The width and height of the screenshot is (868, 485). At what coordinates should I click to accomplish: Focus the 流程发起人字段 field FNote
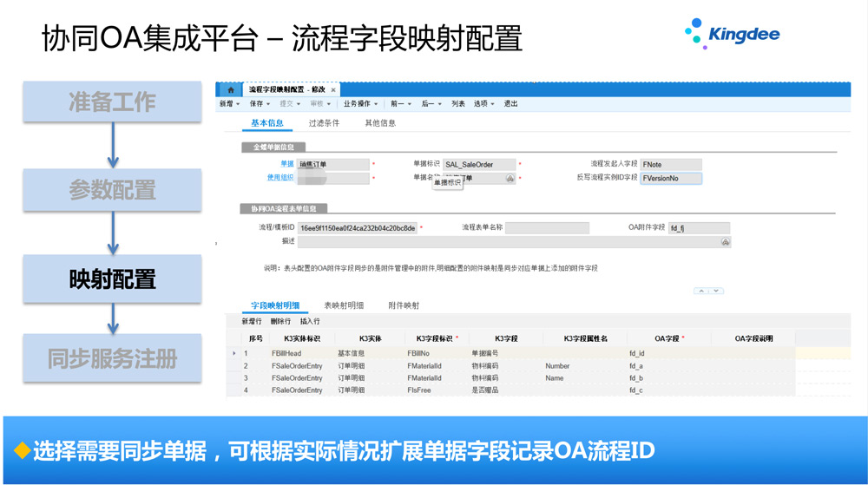point(671,164)
